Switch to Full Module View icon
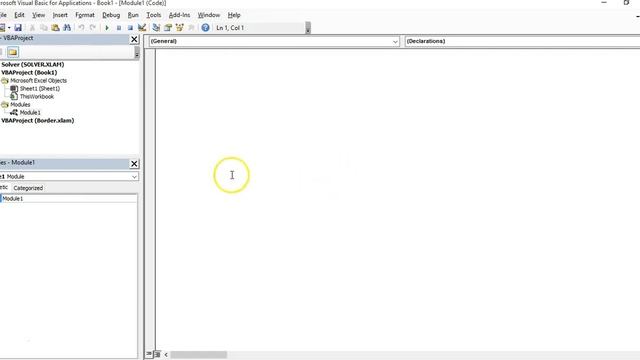 pyautogui.click(x=157, y=354)
